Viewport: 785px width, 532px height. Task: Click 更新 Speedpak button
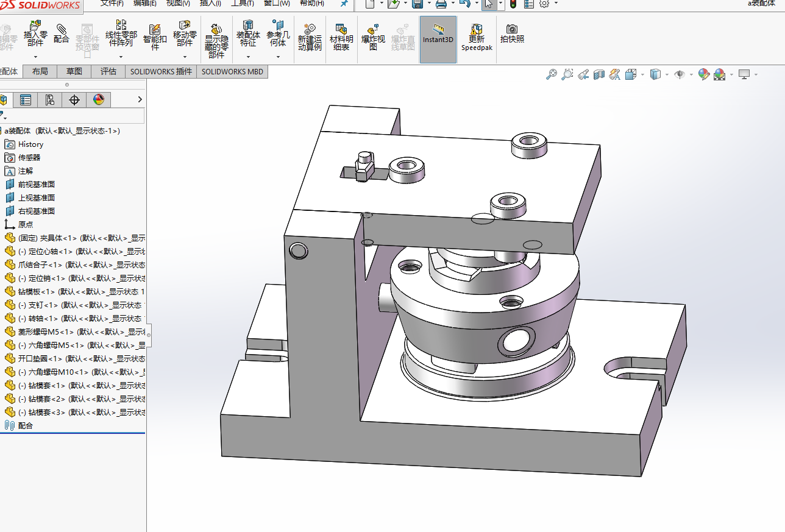click(476, 37)
